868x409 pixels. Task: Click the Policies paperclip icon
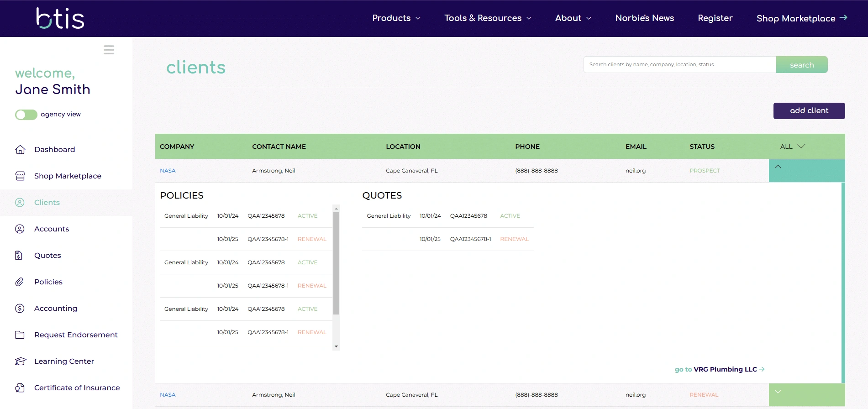coord(19,282)
